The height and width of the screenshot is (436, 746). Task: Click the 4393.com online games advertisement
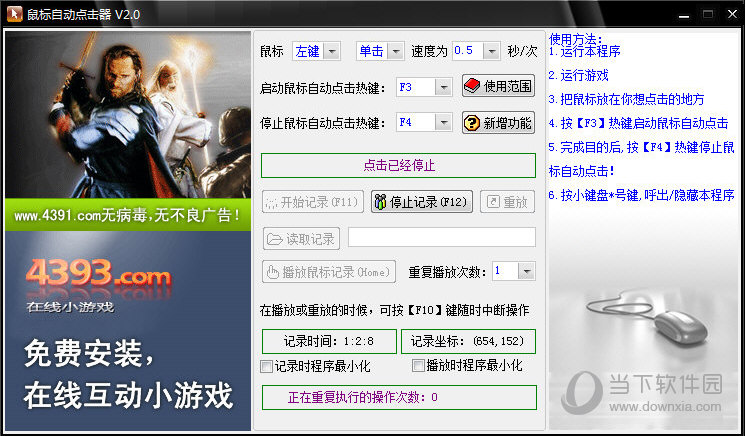128,330
